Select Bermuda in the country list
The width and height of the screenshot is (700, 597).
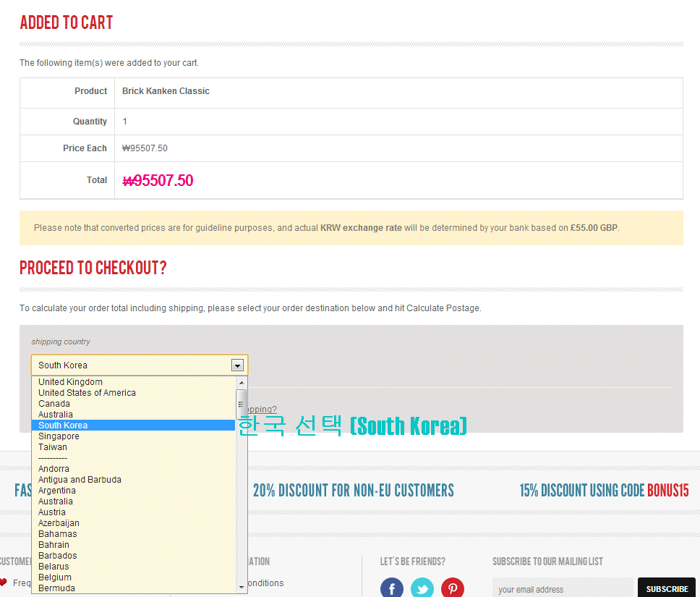[56, 588]
